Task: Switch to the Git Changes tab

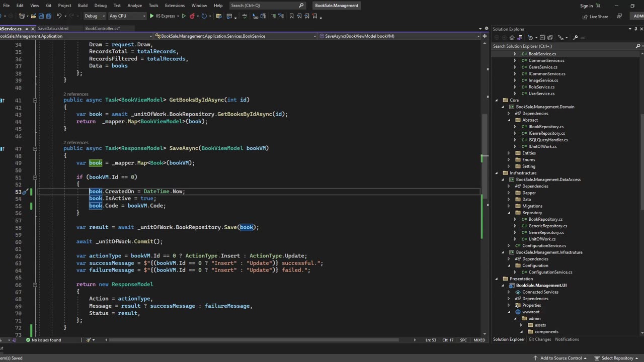Action: pyautogui.click(x=540, y=339)
